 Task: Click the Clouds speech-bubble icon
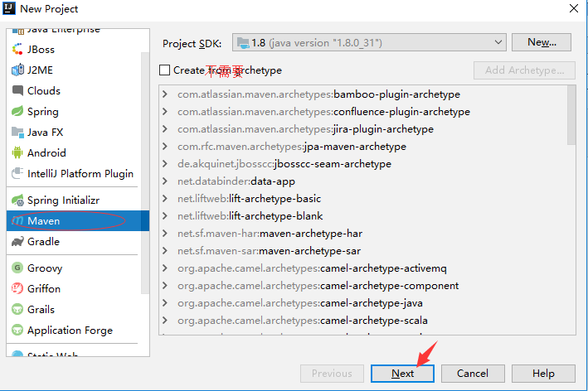pos(17,90)
